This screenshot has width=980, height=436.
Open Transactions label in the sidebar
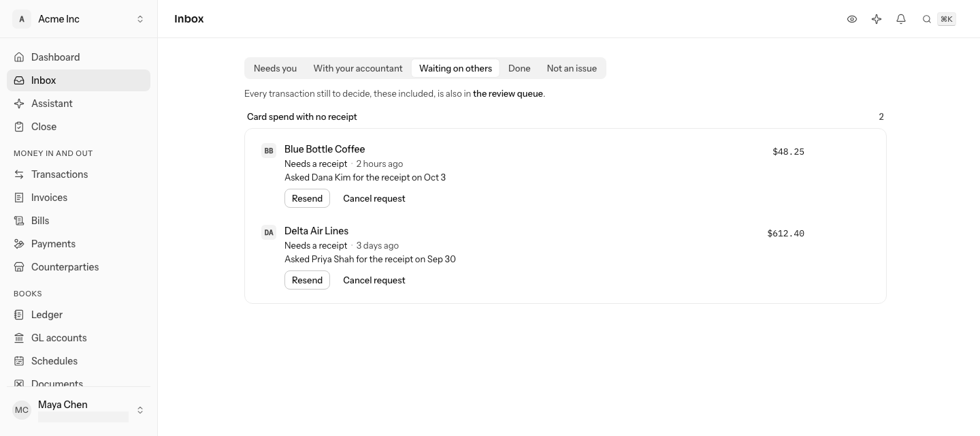[x=60, y=174]
